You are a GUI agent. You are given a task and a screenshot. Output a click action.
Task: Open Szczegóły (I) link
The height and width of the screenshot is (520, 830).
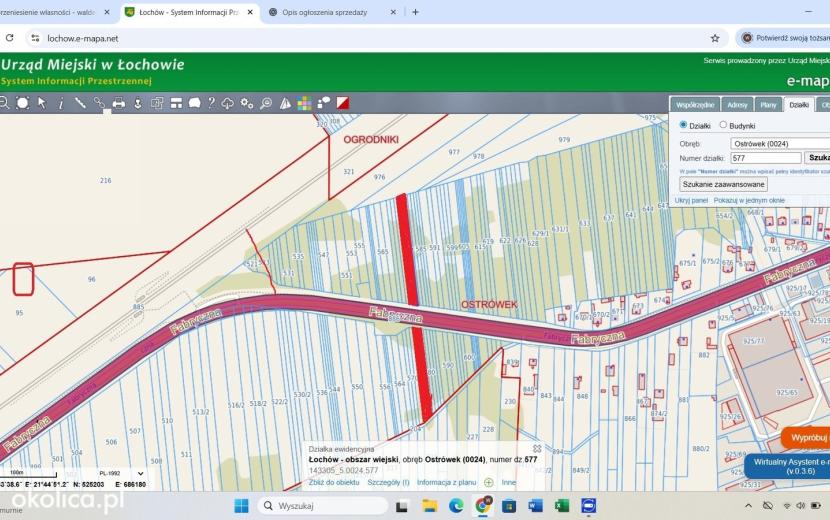(388, 482)
